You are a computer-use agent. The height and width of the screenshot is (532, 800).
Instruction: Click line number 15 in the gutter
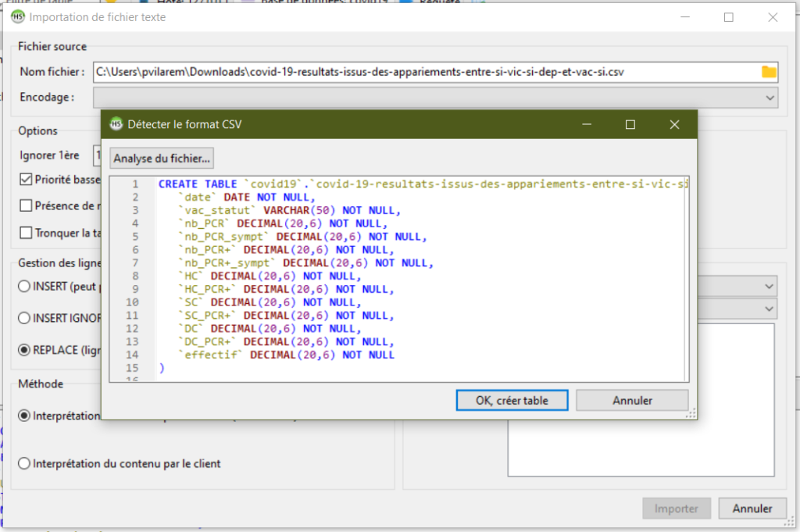[132, 368]
